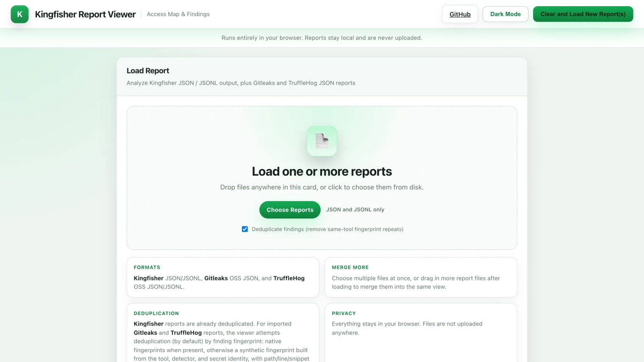Click the "JSON and JSONL only" hint text

355,210
